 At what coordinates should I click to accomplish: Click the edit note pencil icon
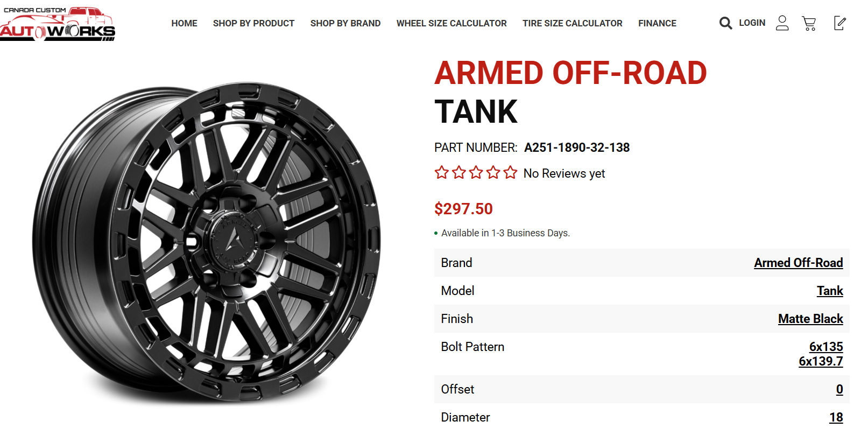point(839,23)
